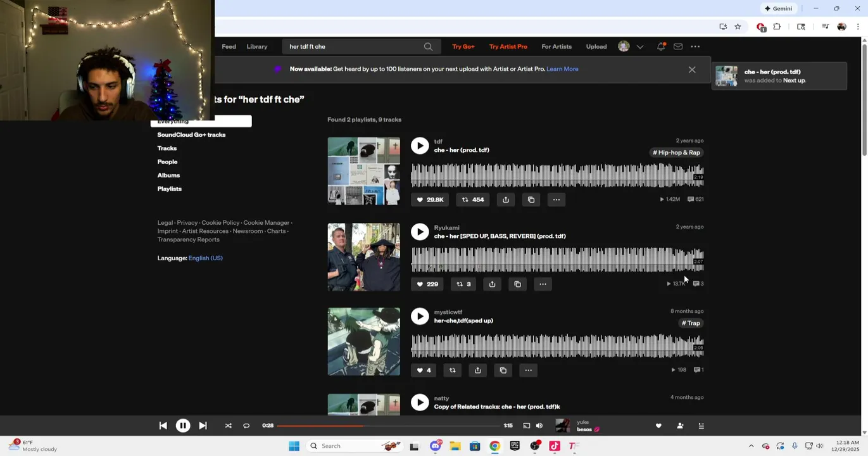
Task: Share the che - her (prod. tdf) track
Action: pos(506,199)
